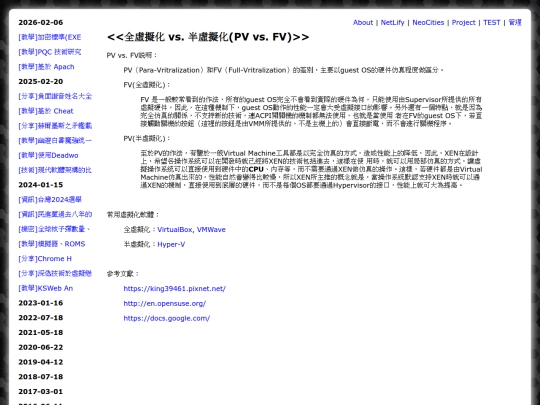Open NeoCities navigation link
The height and width of the screenshot is (405, 540).
(x=428, y=22)
